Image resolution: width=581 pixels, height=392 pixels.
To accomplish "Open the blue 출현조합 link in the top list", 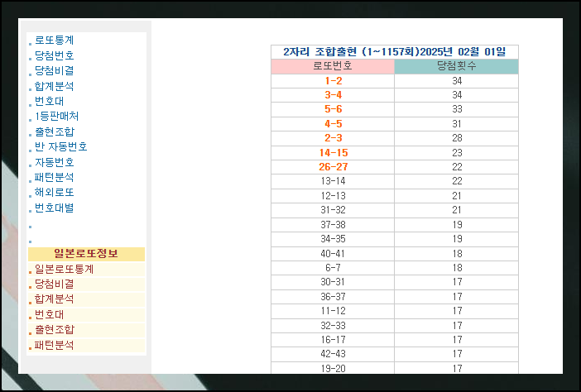I will 55,131.
